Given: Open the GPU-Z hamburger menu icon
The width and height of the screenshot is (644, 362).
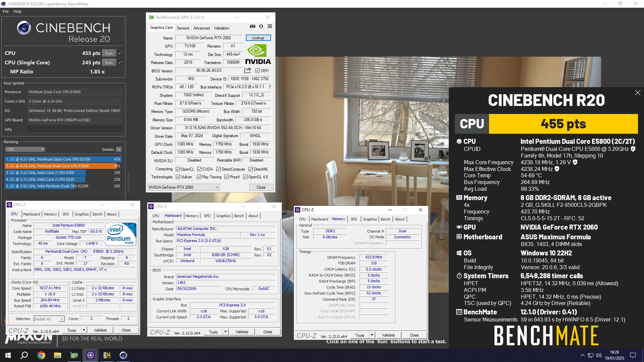Looking at the screenshot, I should [x=270, y=26].
